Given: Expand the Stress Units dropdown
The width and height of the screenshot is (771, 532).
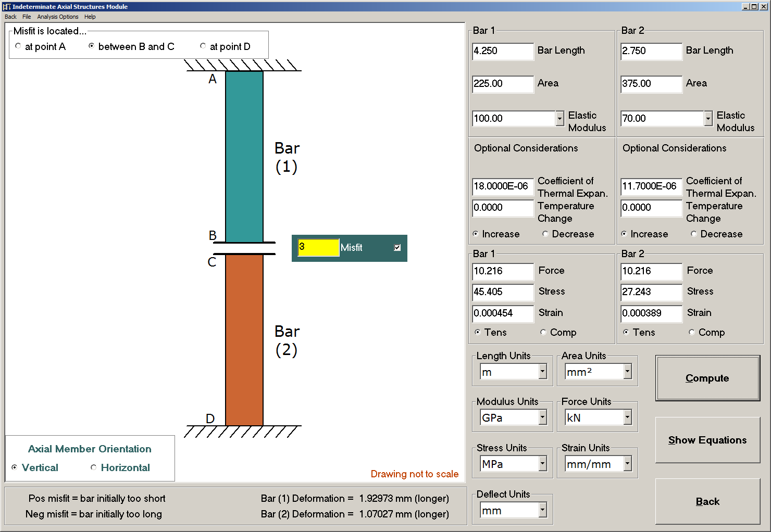Looking at the screenshot, I should 542,464.
